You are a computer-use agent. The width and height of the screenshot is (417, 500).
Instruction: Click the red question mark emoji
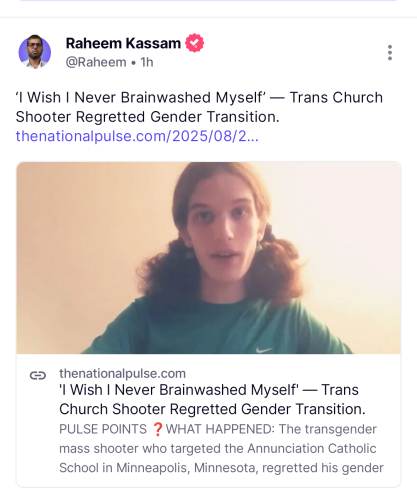pyautogui.click(x=157, y=429)
